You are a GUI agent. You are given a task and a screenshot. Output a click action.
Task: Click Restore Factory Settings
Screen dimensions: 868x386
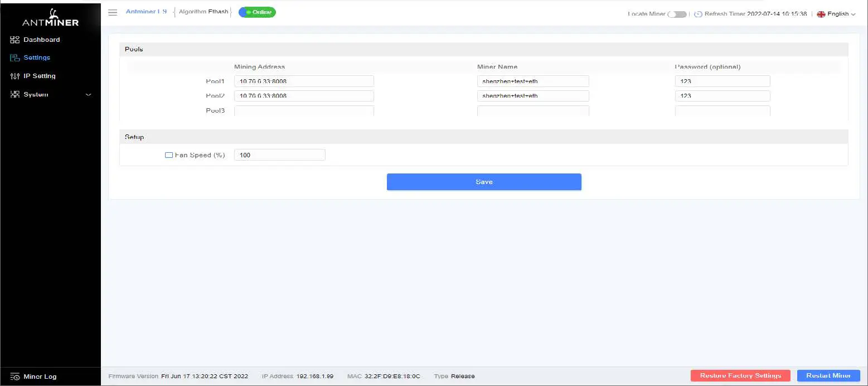[740, 375]
